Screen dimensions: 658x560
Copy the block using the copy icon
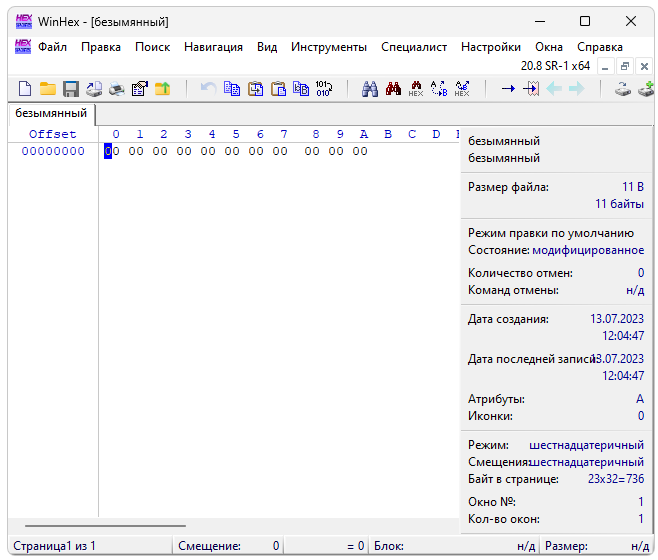232,89
